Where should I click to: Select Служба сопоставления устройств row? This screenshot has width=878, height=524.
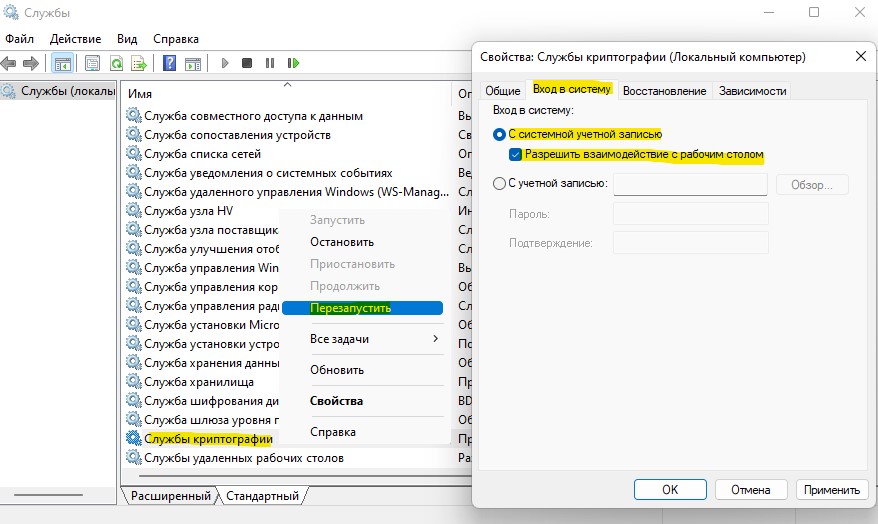click(x=237, y=134)
